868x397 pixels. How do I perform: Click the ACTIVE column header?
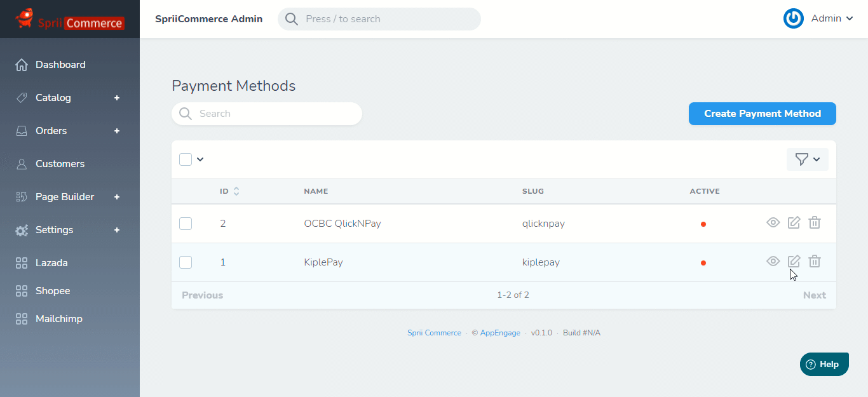pos(705,191)
